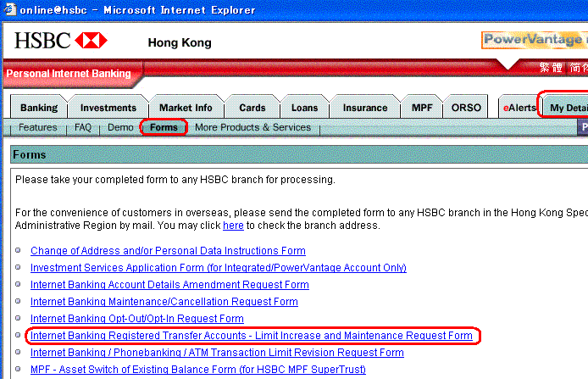Open the MPF tab
The width and height of the screenshot is (588, 379).
pos(422,108)
